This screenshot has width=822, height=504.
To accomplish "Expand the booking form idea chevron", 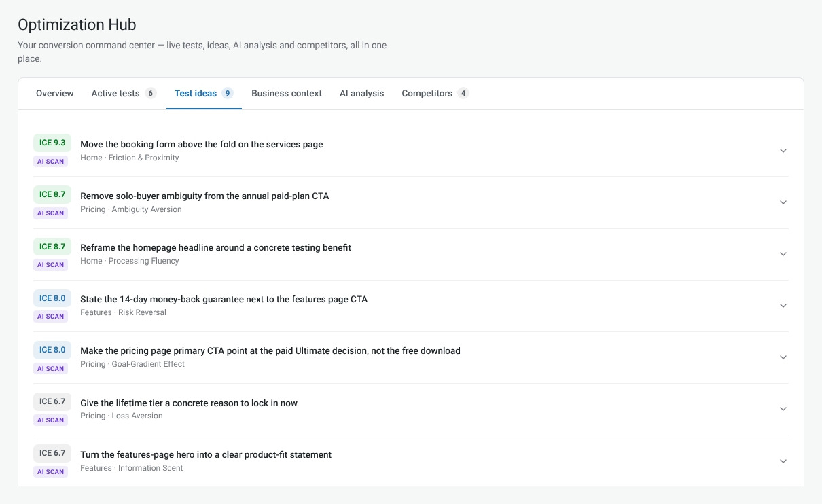I will click(783, 151).
